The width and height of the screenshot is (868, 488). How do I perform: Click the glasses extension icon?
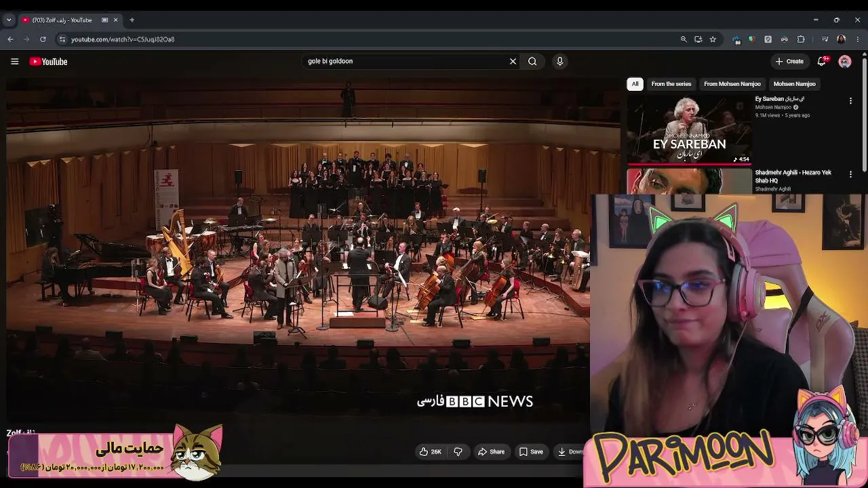(x=785, y=39)
